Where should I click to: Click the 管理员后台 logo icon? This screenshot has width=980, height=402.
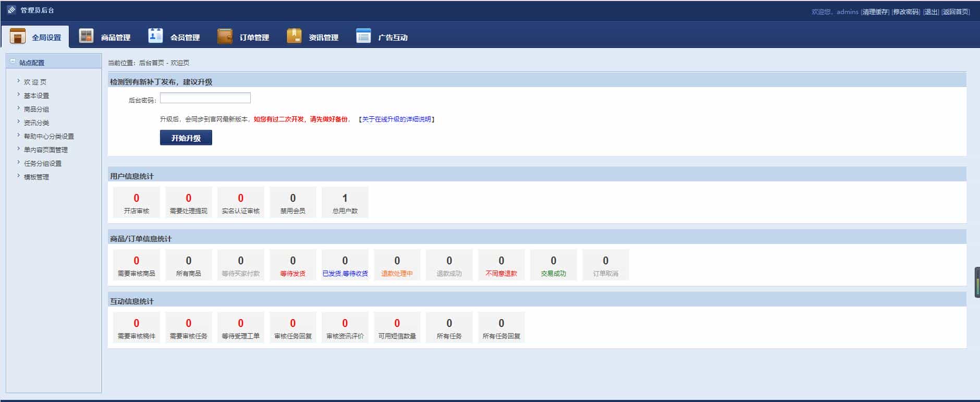coord(11,10)
